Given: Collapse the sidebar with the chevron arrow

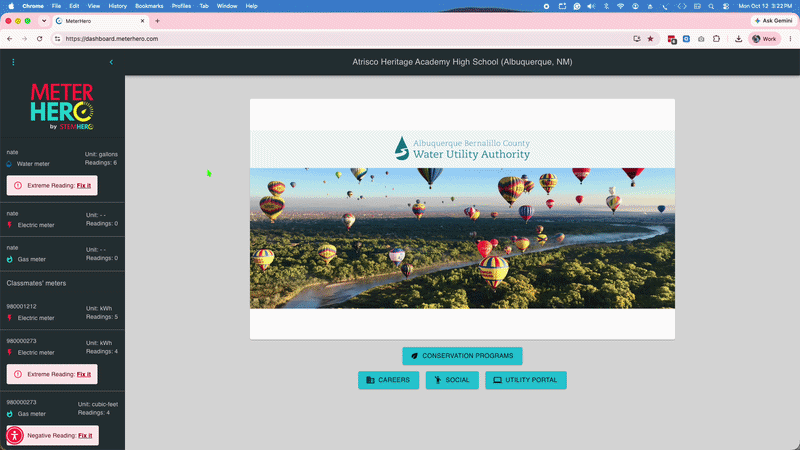Looking at the screenshot, I should [x=111, y=62].
